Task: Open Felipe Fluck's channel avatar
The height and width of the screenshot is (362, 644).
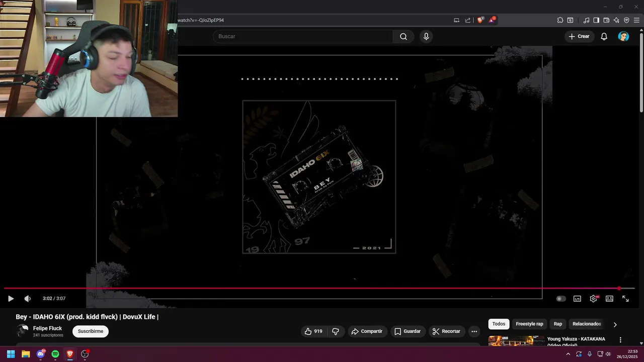Action: [22, 331]
